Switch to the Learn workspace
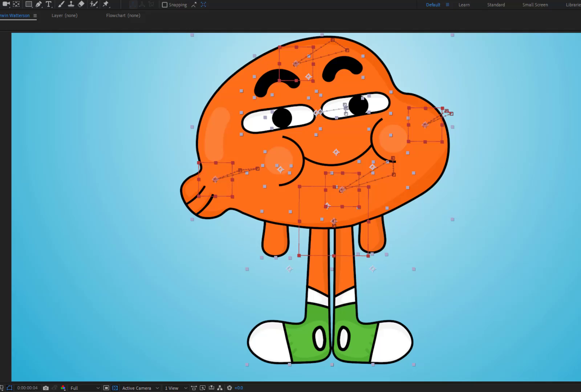The image size is (581, 392). click(x=464, y=5)
